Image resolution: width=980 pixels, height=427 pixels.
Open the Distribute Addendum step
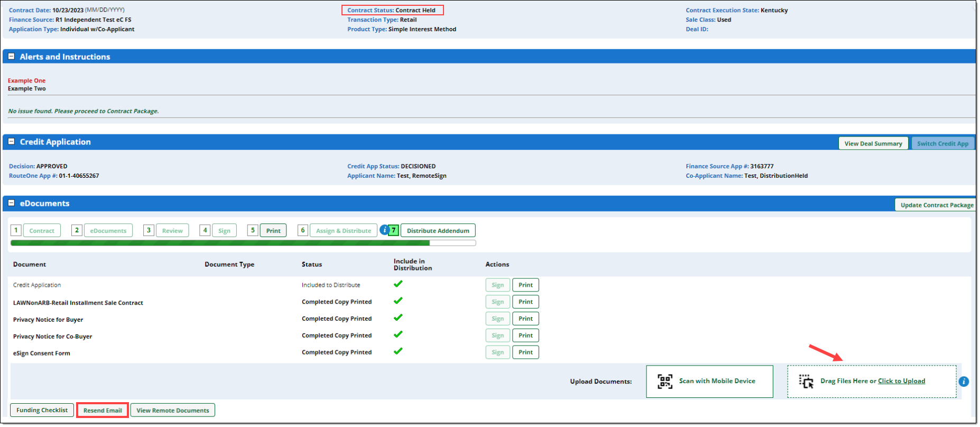438,231
